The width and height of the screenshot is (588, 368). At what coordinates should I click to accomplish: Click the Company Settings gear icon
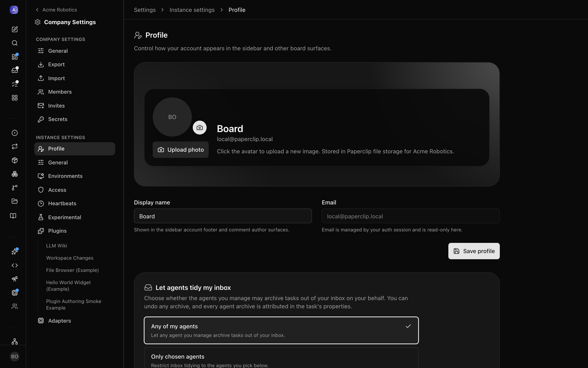point(37,22)
